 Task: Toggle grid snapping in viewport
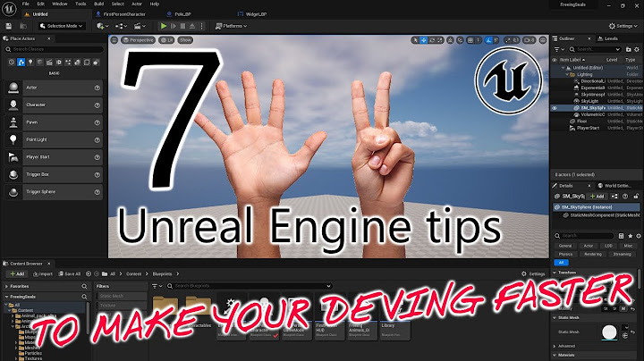[x=470, y=40]
